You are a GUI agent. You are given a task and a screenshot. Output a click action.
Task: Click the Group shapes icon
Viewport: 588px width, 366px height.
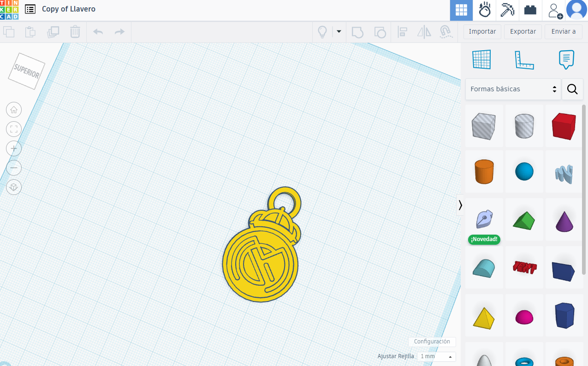click(357, 32)
